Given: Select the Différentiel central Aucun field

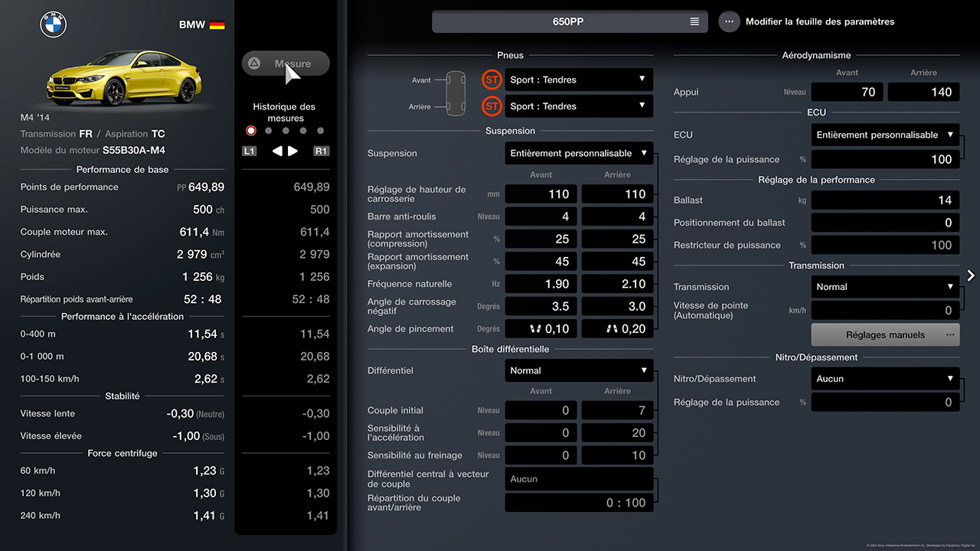Looking at the screenshot, I should (579, 479).
